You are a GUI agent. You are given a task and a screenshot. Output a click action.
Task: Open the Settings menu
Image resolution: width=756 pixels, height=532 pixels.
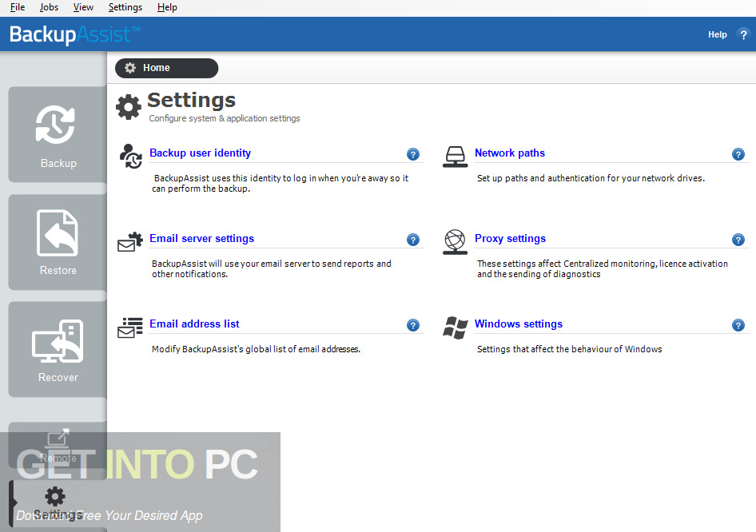point(125,7)
